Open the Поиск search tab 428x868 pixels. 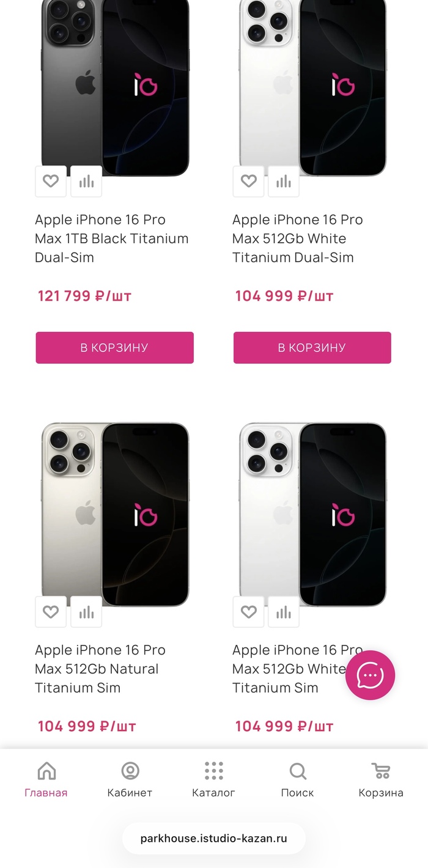[x=297, y=780]
